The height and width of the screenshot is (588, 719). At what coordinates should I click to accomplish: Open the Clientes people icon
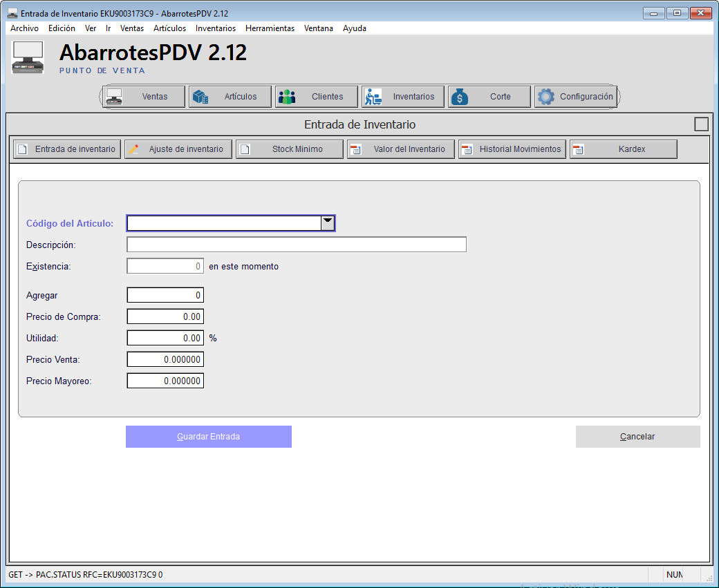pyautogui.click(x=287, y=97)
